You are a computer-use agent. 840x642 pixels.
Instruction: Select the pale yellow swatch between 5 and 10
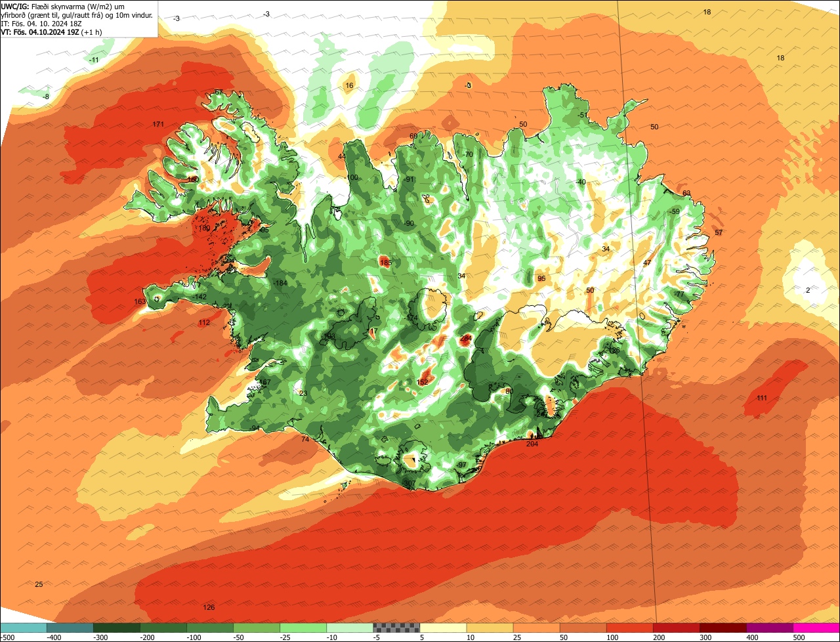point(443,628)
